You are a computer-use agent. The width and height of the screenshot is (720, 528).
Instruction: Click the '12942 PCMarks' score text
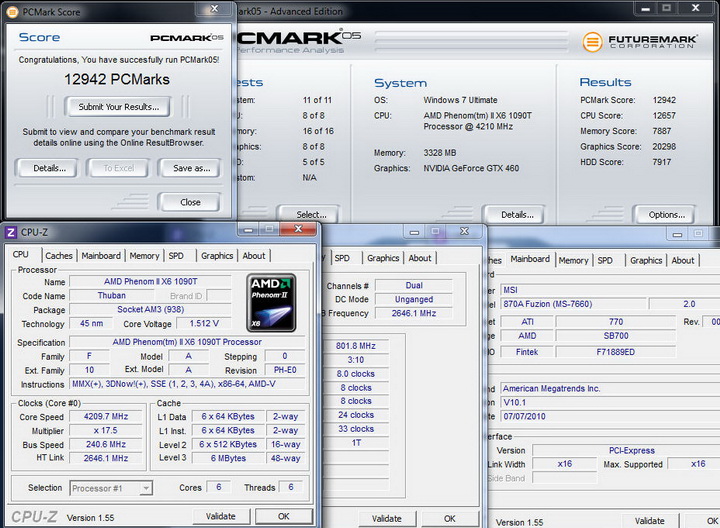(x=117, y=79)
